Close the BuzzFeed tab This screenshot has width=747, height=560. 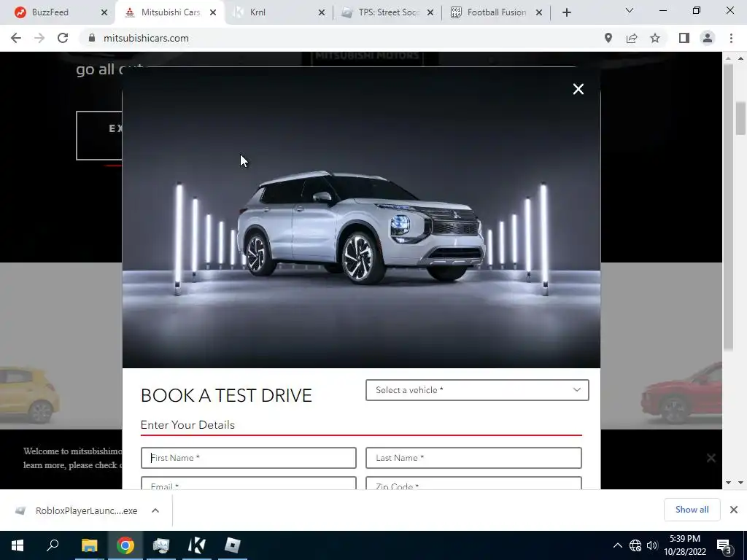[x=104, y=12]
